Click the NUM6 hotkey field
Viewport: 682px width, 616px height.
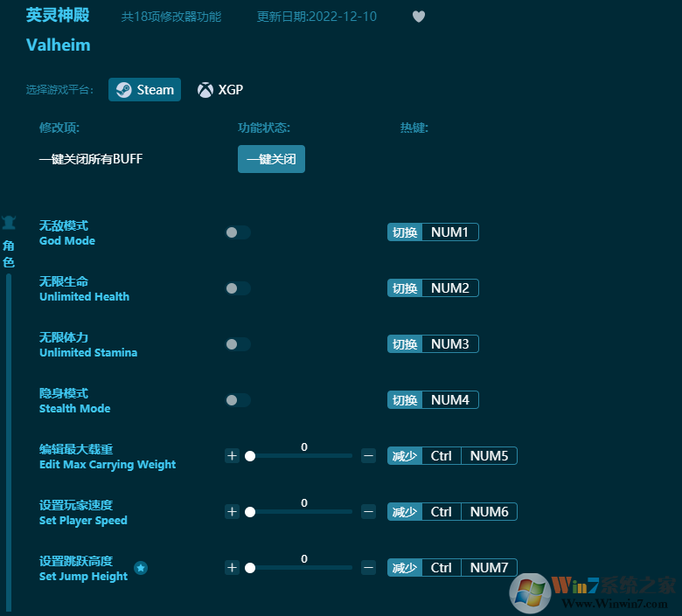[x=489, y=512]
